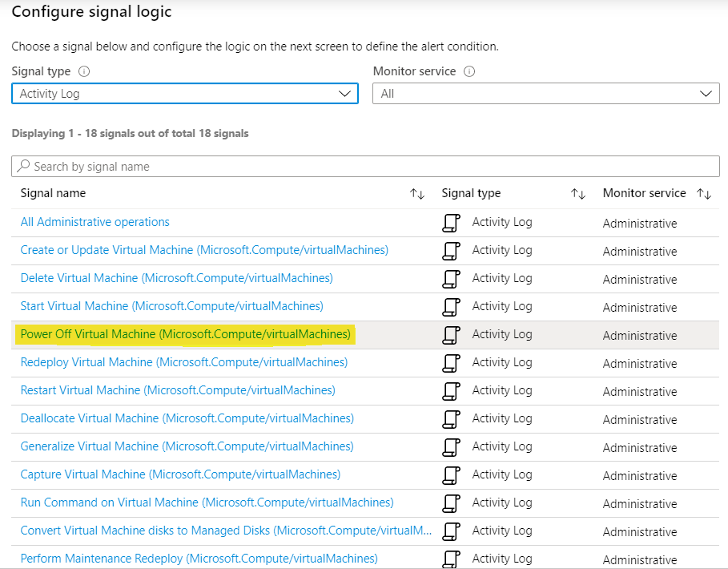This screenshot has width=728, height=569.
Task: Open Run Command on Virtual Machine signal
Action: pyautogui.click(x=207, y=502)
